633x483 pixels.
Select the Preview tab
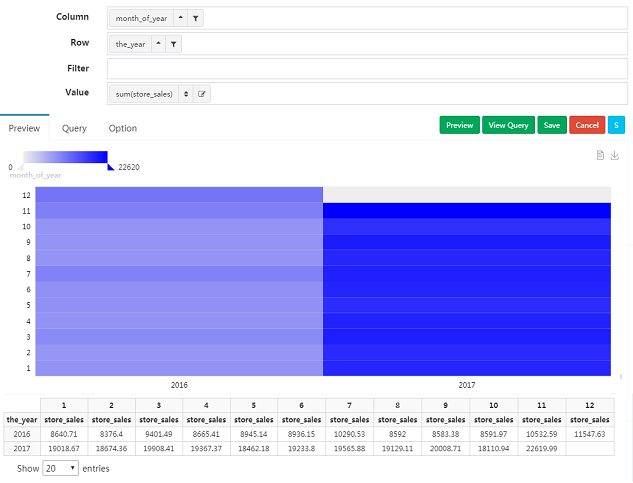(24, 128)
